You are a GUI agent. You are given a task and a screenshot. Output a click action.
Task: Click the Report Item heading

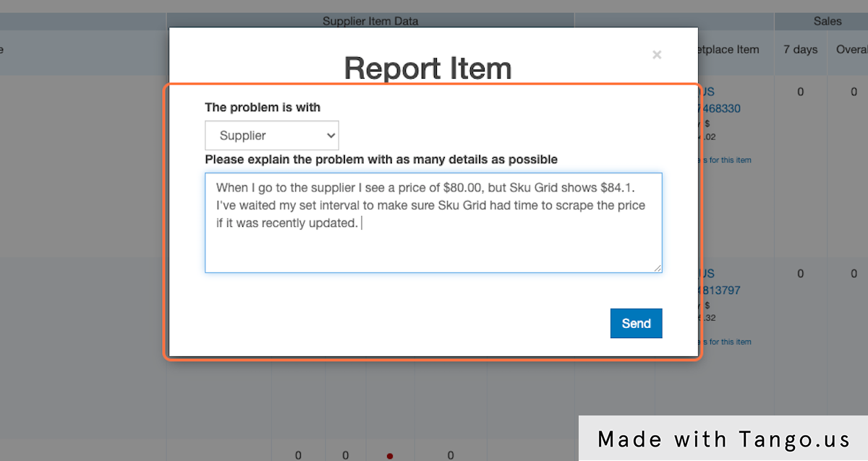(428, 69)
